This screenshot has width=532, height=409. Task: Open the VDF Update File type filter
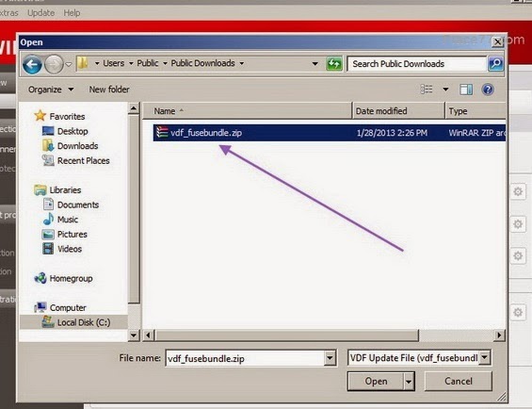pos(419,358)
